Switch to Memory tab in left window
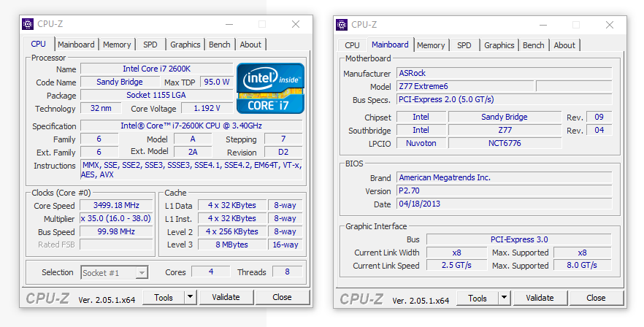 [117, 45]
